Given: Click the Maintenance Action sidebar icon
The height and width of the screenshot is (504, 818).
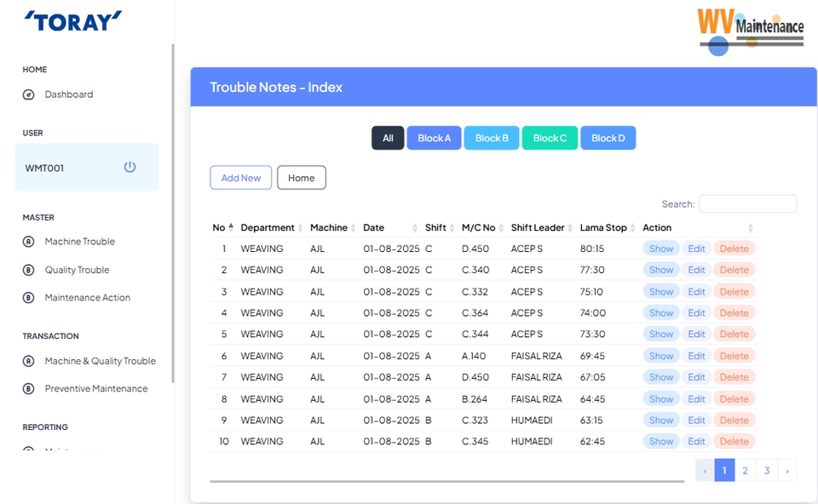Looking at the screenshot, I should [x=28, y=298].
